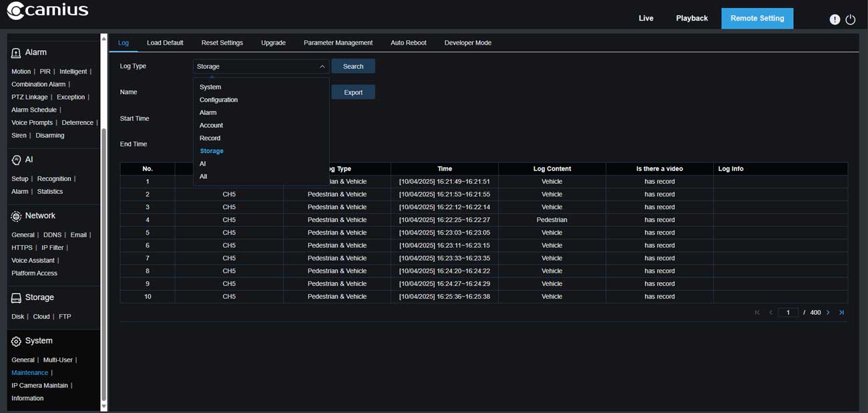Open Combination Alarm settings

(x=39, y=84)
